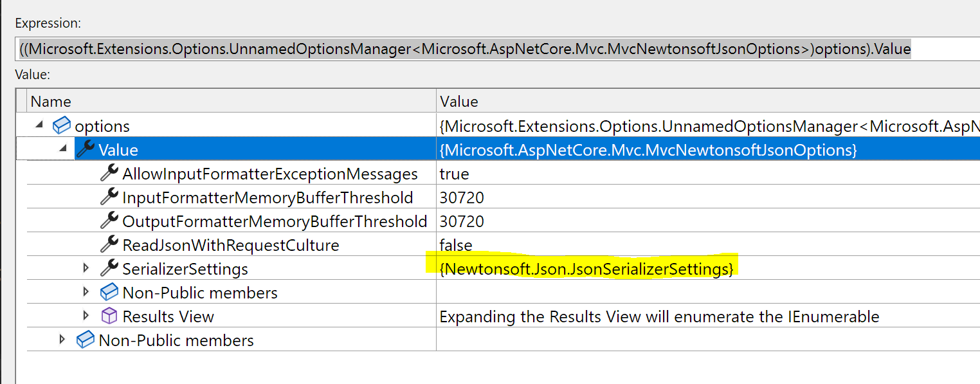Viewport: 980px width, 384px height.
Task: Expand the SerializerSettings node
Action: pos(86,268)
